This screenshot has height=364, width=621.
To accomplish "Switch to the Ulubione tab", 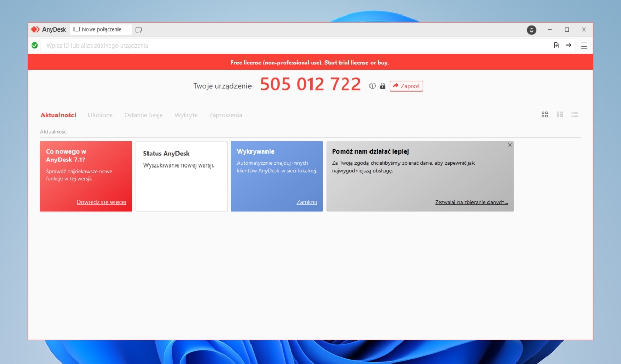I will click(100, 115).
